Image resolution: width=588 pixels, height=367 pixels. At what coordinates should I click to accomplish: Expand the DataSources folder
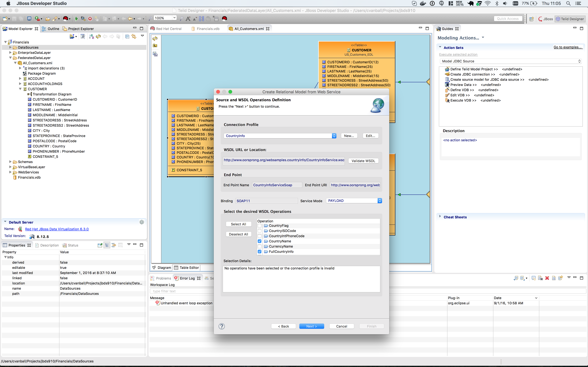(10, 47)
